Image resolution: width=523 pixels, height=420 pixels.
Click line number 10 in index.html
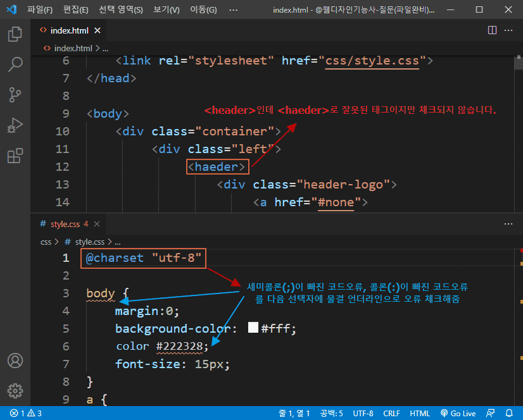(63, 132)
